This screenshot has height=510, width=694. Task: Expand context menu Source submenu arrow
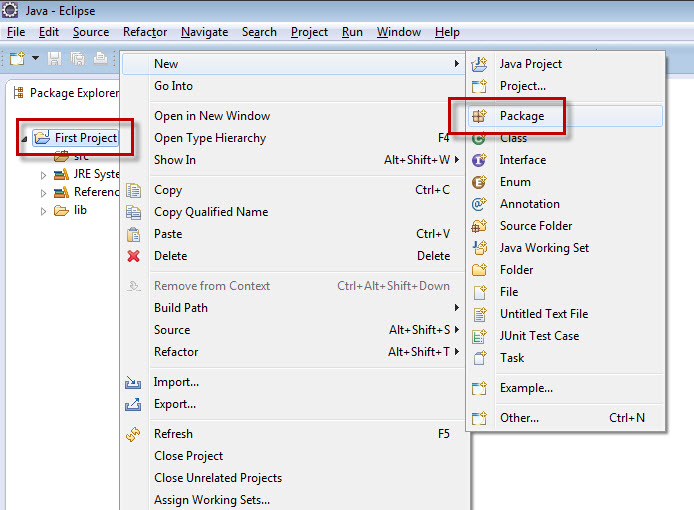click(457, 329)
